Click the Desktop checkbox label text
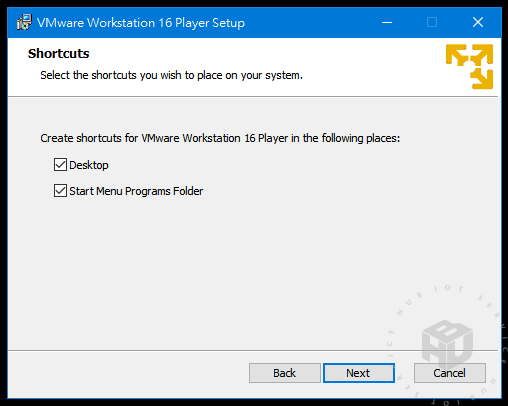 (89, 165)
